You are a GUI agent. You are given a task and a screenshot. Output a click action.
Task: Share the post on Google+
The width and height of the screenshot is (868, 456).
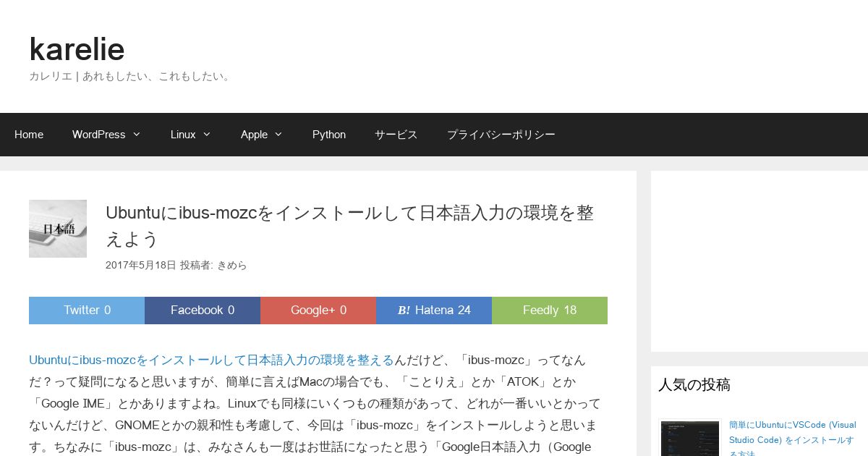[x=318, y=311]
